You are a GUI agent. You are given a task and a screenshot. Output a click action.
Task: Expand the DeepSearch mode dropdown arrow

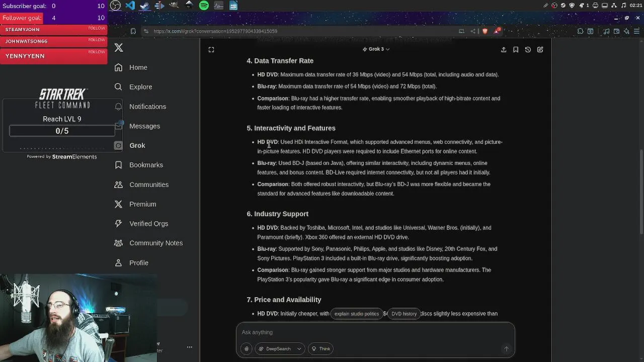(x=299, y=349)
